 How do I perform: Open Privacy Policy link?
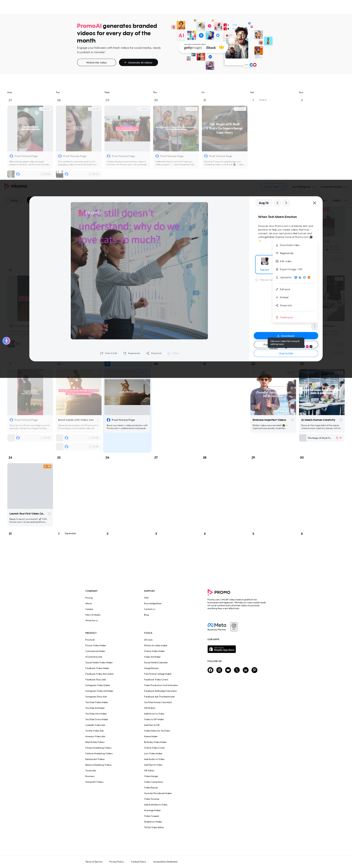tap(117, 862)
